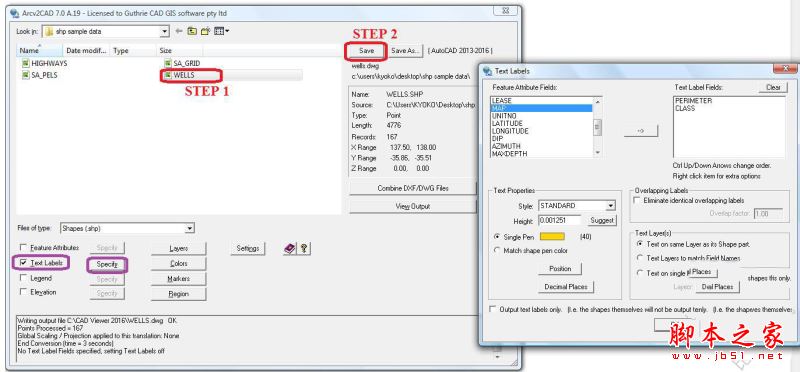This screenshot has height=372, width=800.
Task: Open the help book icon
Action: [290, 249]
